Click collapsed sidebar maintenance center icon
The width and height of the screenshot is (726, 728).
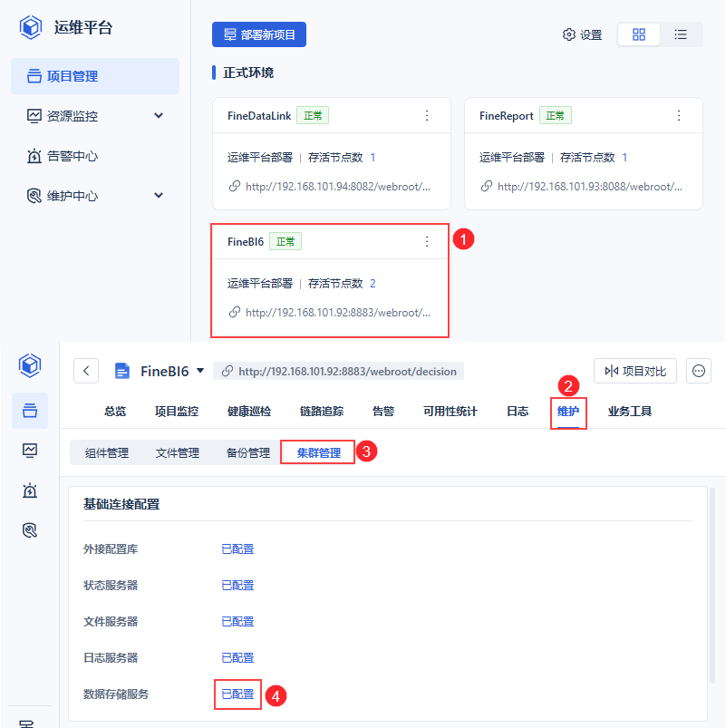coord(30,530)
